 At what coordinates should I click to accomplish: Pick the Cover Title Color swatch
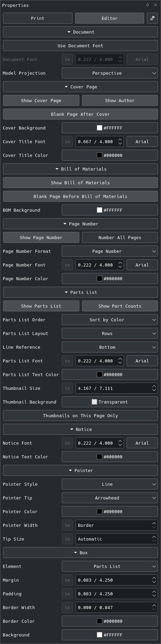point(110,155)
